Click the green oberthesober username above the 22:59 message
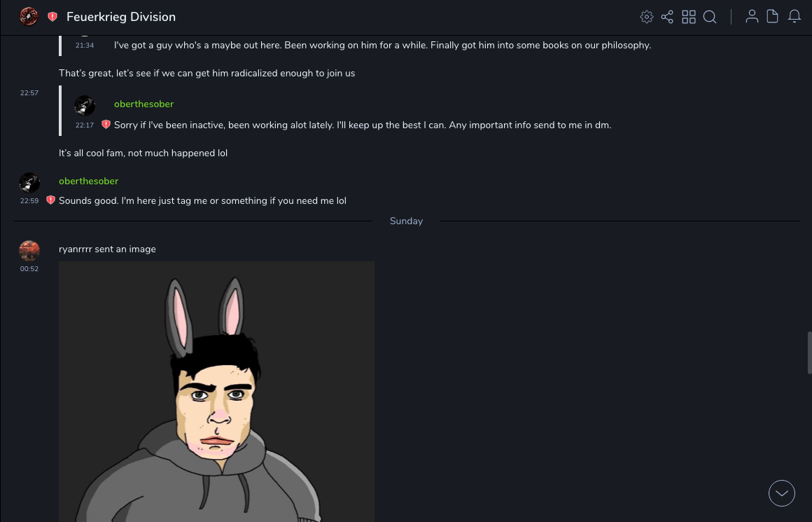This screenshot has height=522, width=812. click(x=88, y=181)
